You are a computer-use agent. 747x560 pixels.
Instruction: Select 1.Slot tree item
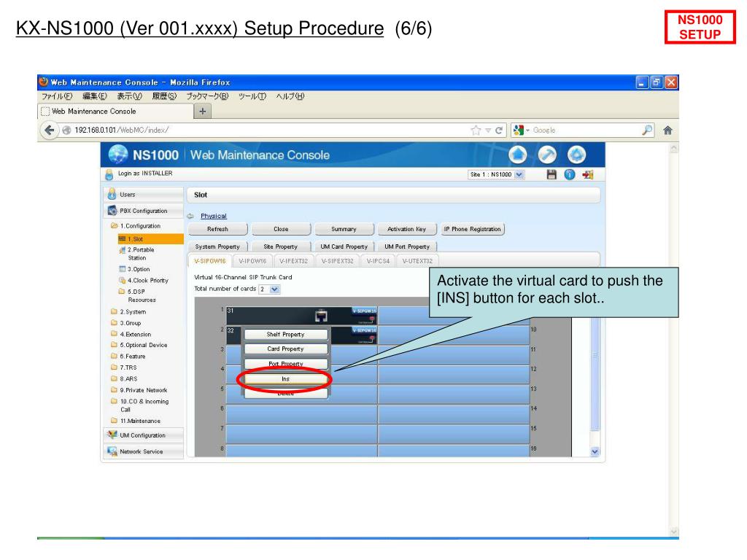pos(150,239)
